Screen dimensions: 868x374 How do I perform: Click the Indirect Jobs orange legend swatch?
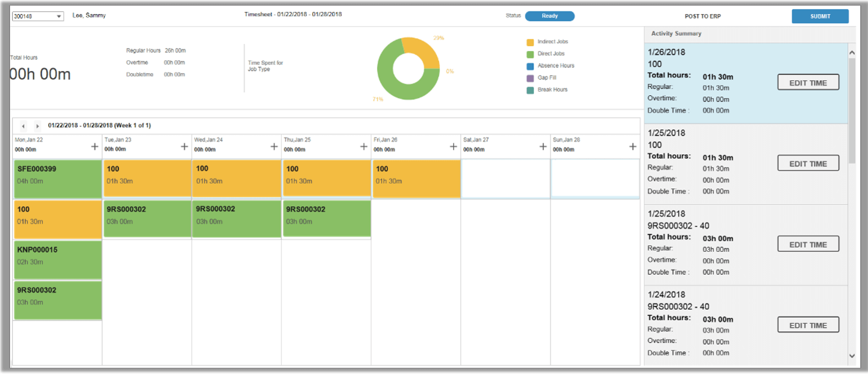coord(530,42)
